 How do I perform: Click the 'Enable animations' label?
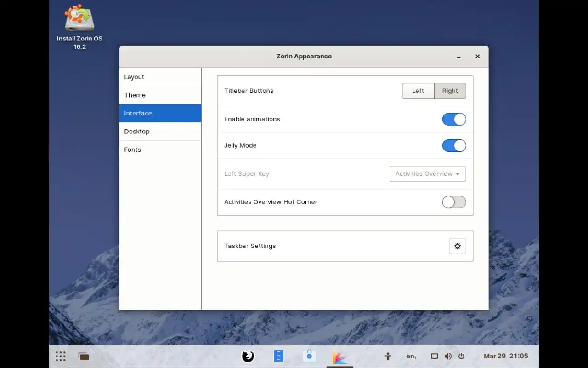[252, 119]
